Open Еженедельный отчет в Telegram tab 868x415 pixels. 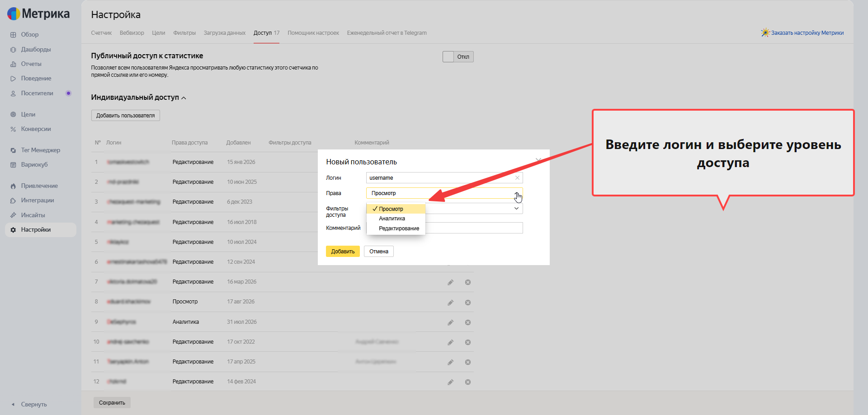[x=387, y=33]
